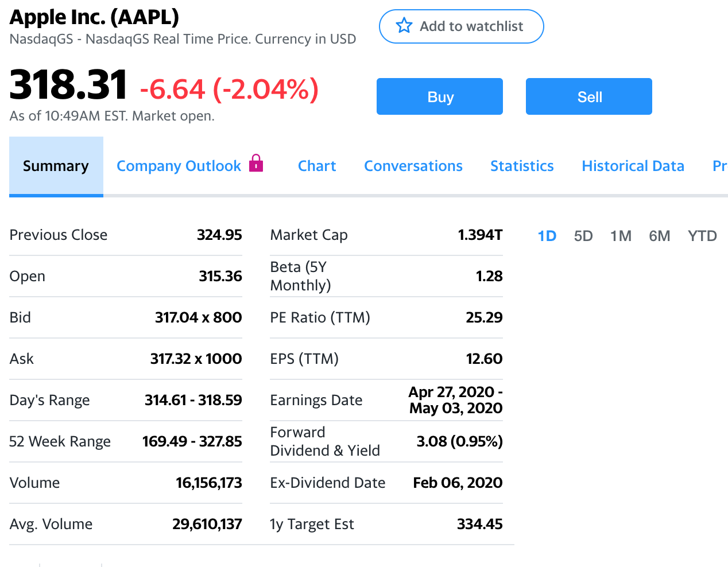Click the blue Buy button
Image resolution: width=728 pixels, height=567 pixels.
pos(440,96)
